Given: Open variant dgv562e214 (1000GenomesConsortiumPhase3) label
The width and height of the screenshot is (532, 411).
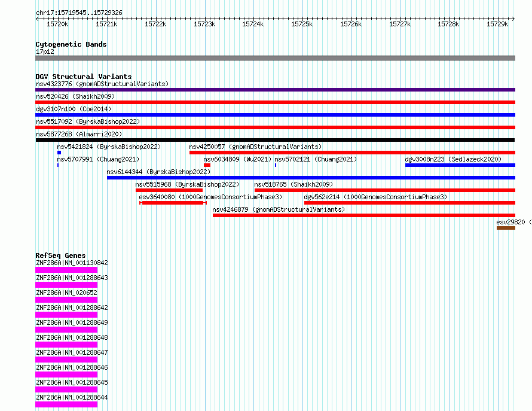Looking at the screenshot, I should (x=375, y=197).
